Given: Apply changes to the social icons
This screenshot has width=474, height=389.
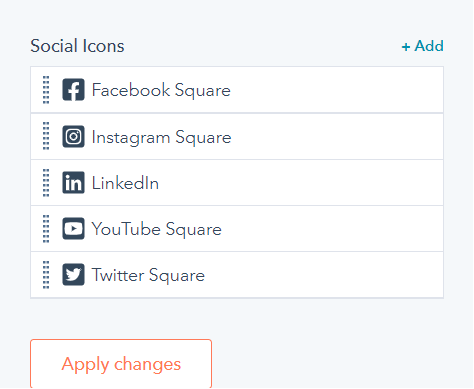Looking at the screenshot, I should pos(121,364).
